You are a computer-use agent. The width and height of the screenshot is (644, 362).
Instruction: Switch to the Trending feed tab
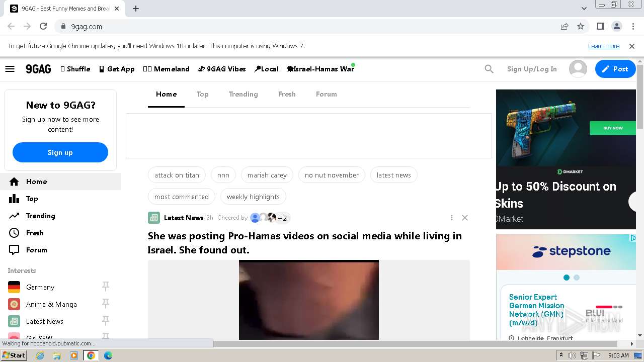click(243, 94)
